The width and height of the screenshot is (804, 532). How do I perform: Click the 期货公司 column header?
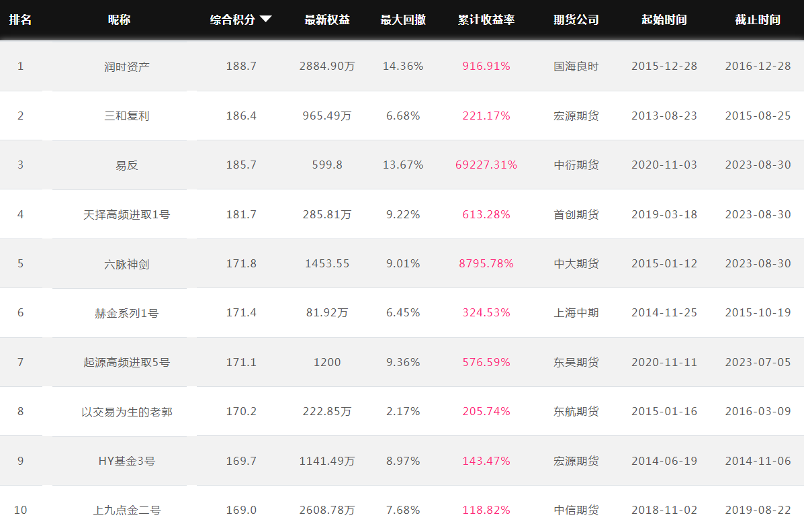tap(576, 19)
